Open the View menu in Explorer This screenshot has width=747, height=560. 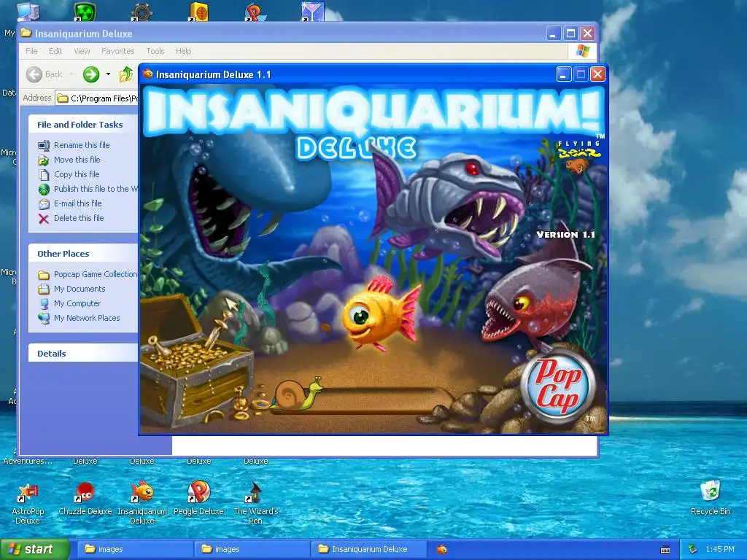point(82,51)
